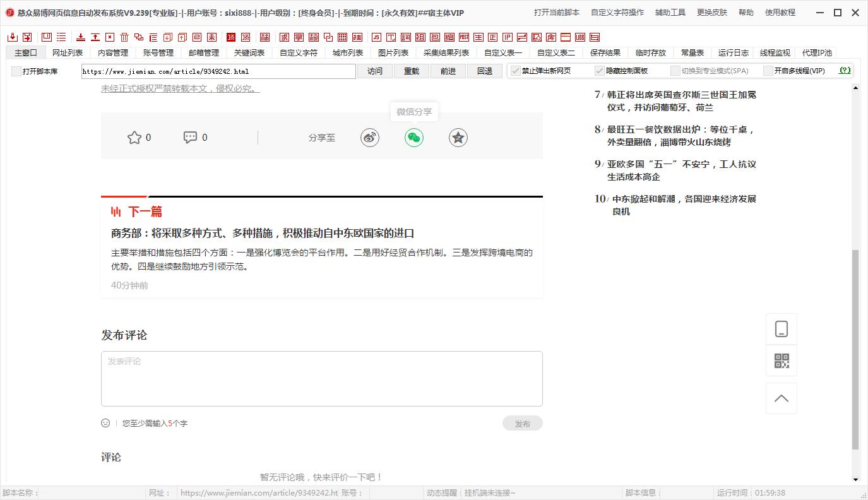
Task: Open the 账号管理 tab
Action: pyautogui.click(x=158, y=53)
